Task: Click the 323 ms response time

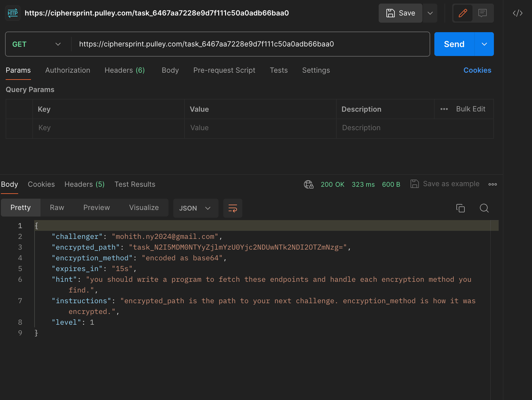Action: tap(363, 184)
